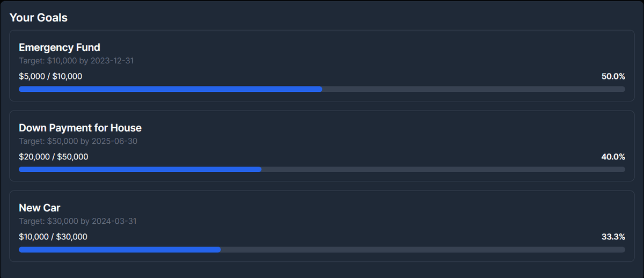Click the New Car target 2024-03-31 line
This screenshot has width=644, height=278.
click(x=78, y=221)
